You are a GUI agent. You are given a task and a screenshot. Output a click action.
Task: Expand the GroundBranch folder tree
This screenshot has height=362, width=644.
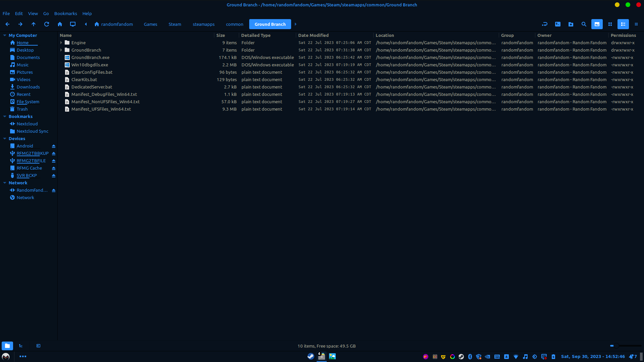(x=61, y=50)
